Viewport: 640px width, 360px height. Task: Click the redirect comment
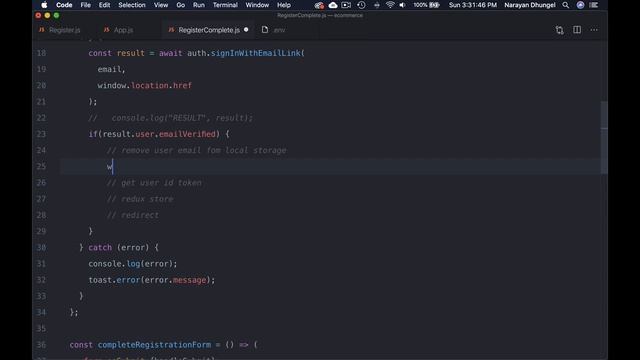(133, 215)
